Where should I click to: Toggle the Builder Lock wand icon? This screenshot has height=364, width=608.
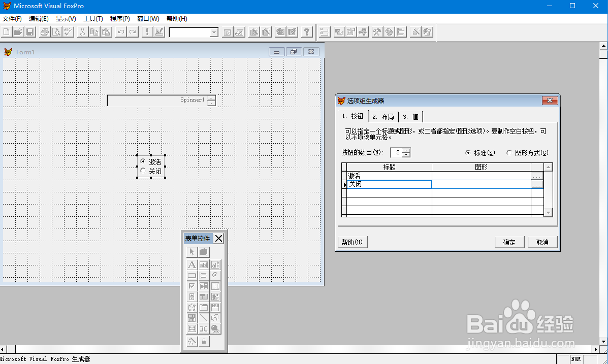point(191,342)
